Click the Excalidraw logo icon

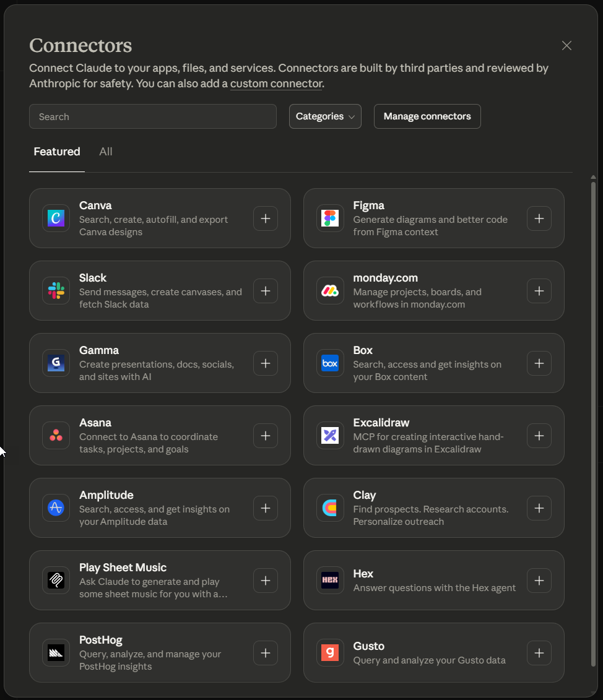[330, 436]
